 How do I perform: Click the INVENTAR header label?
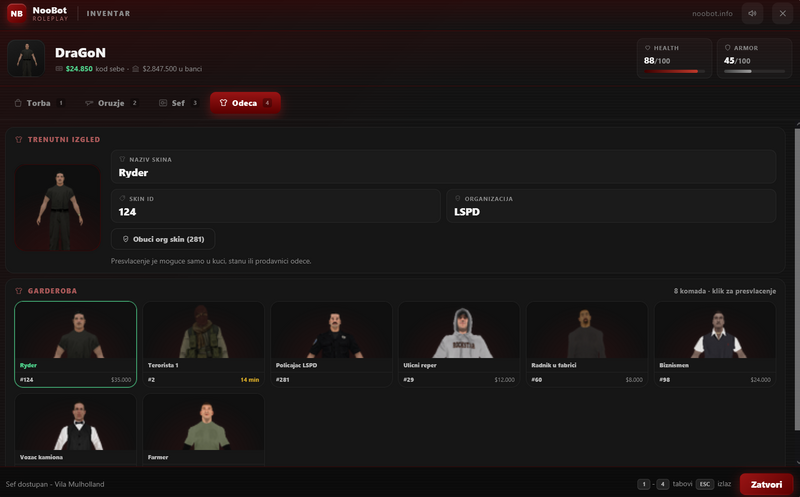[x=108, y=13]
